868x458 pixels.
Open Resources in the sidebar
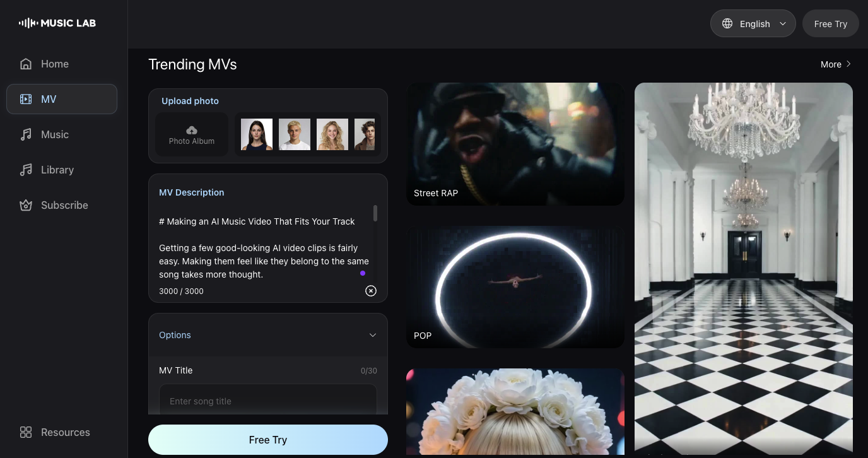pyautogui.click(x=62, y=432)
